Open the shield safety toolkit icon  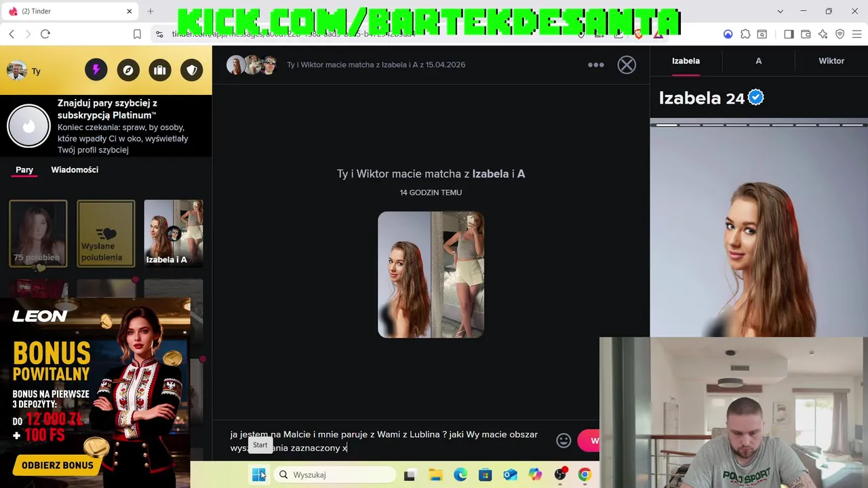click(x=192, y=70)
